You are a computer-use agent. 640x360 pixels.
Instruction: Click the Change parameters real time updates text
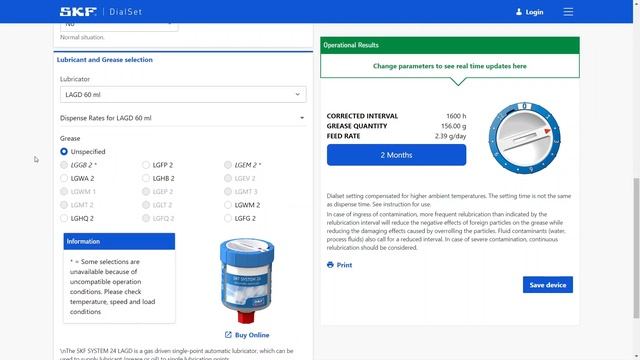(450, 66)
